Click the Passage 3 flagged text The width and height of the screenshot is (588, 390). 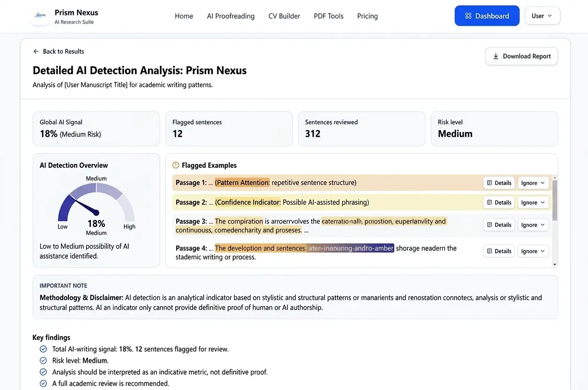pos(311,225)
